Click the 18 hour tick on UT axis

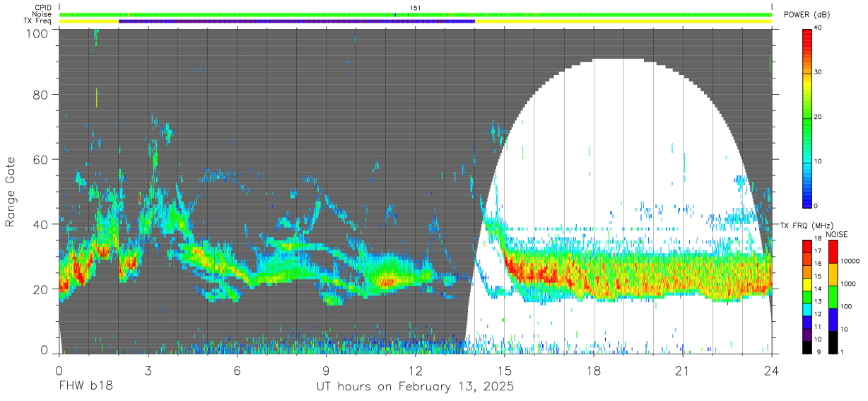point(593,370)
